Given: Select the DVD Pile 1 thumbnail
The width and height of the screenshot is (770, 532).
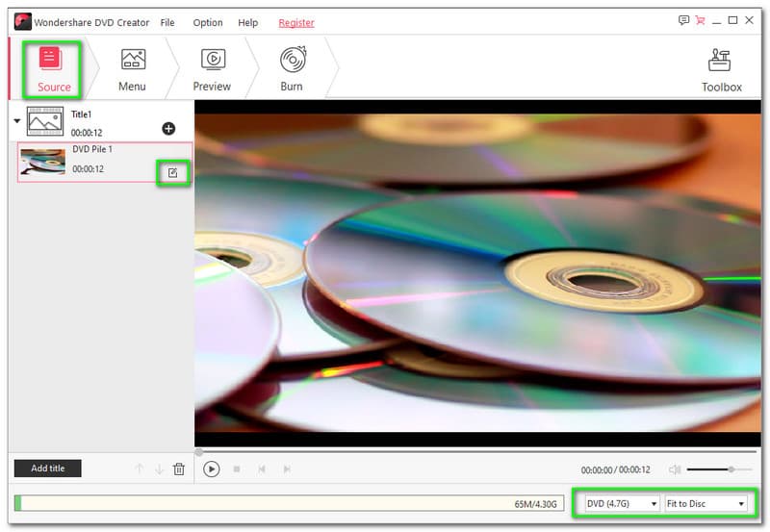Looking at the screenshot, I should [x=43, y=162].
